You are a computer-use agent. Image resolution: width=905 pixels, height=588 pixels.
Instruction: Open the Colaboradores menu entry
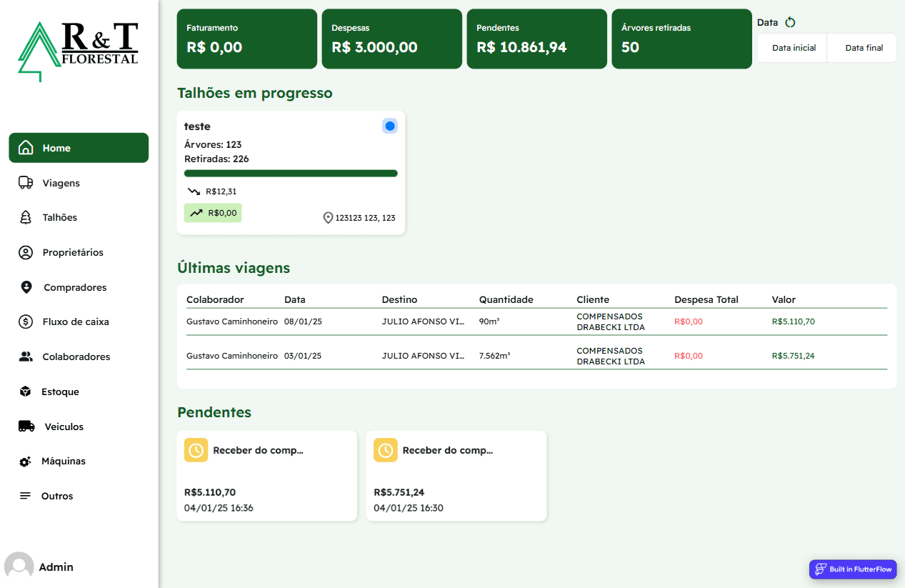pos(79,357)
